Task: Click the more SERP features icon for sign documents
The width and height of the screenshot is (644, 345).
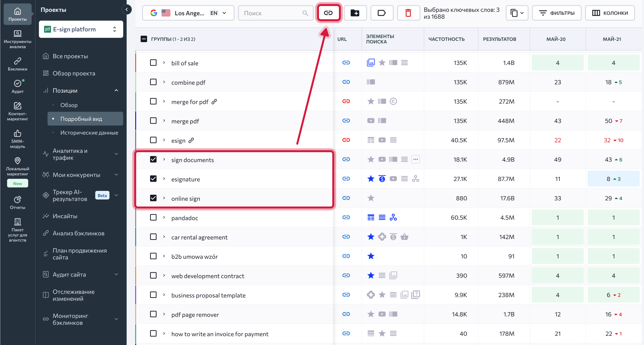Action: [x=416, y=159]
